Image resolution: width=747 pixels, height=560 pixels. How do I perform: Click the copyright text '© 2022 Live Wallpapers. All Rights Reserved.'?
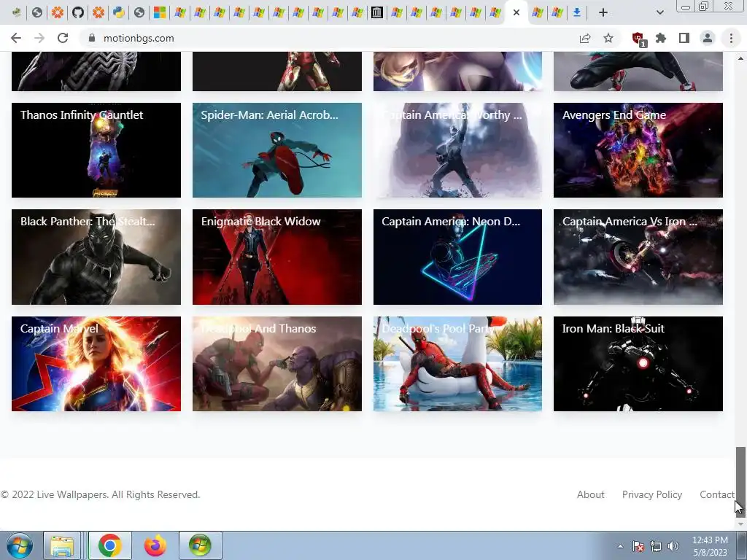point(100,495)
